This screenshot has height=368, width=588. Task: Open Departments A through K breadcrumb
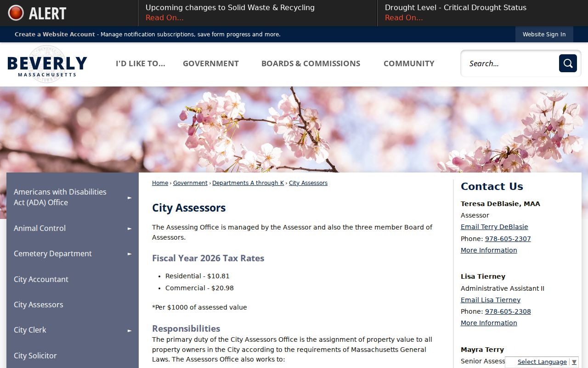248,183
